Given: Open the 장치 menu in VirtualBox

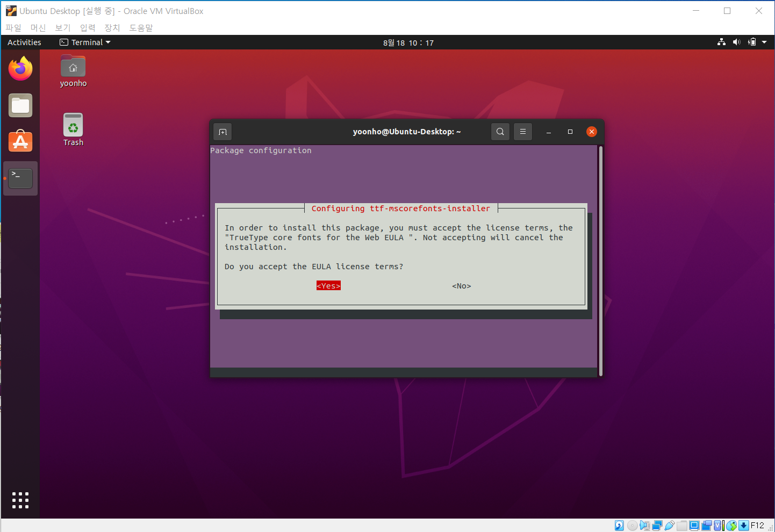Looking at the screenshot, I should 112,27.
